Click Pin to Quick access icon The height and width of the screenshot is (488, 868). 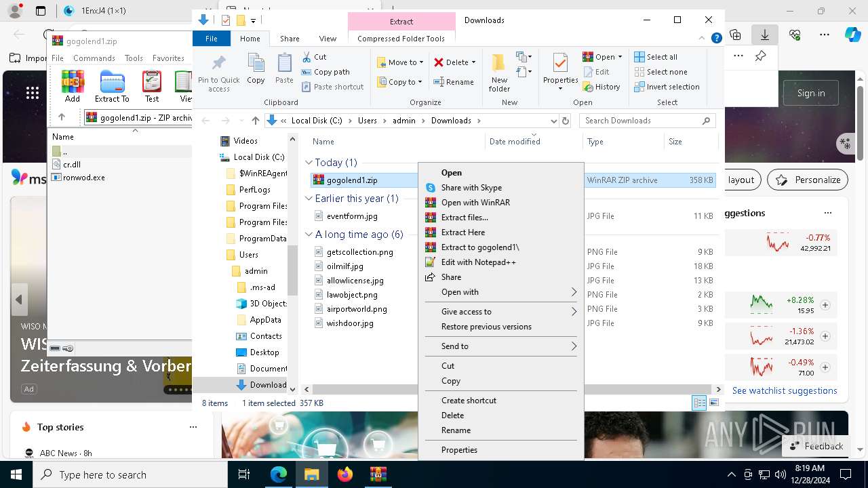[x=218, y=73]
